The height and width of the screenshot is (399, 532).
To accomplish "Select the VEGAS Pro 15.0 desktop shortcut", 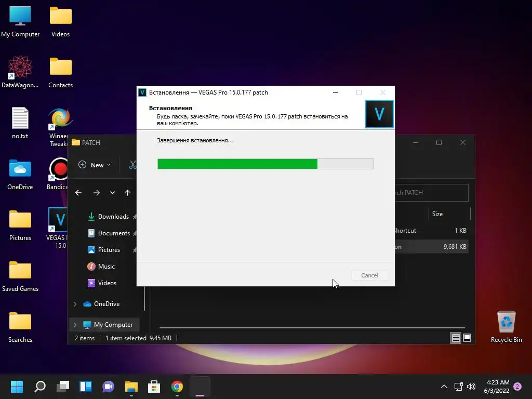I will pyautogui.click(x=57, y=228).
